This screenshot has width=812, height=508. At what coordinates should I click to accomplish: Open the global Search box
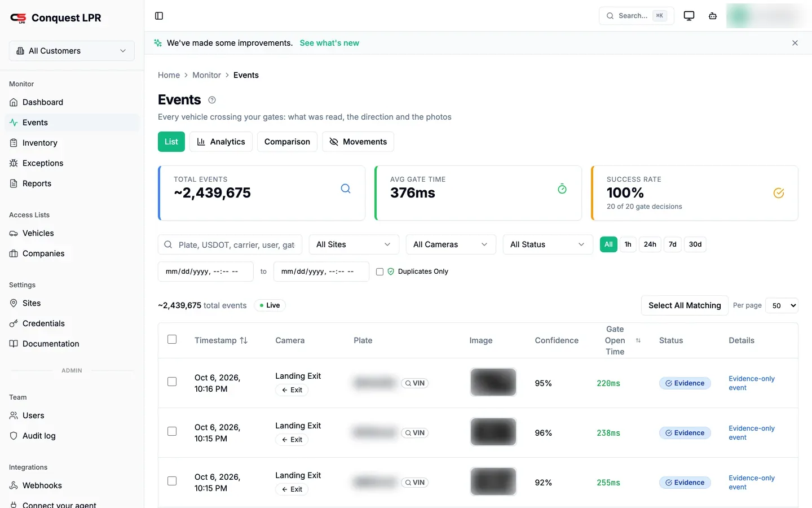pos(637,16)
